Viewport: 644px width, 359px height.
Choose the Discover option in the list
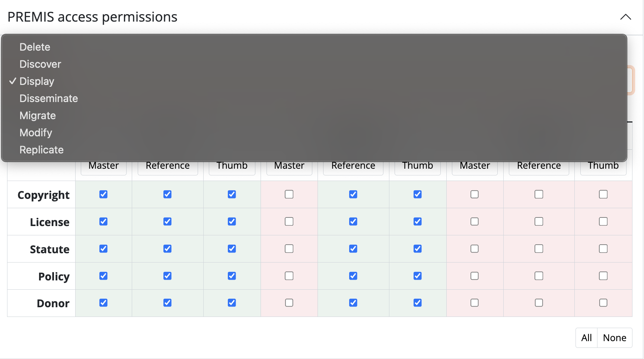pyautogui.click(x=40, y=64)
